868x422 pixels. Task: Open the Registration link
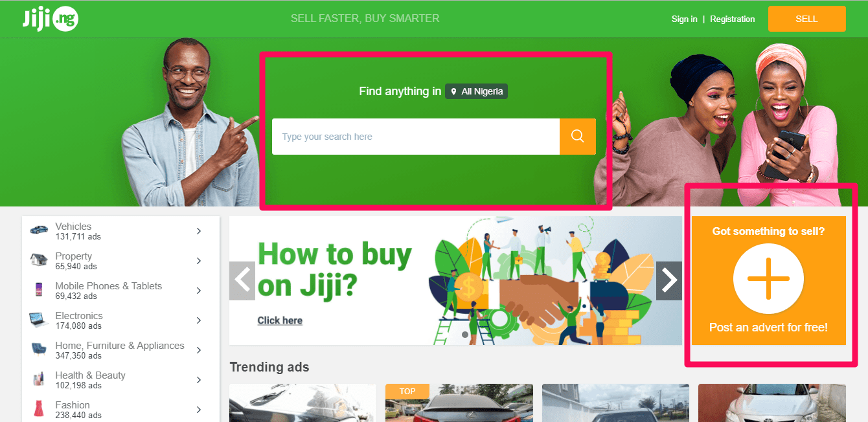[732, 19]
